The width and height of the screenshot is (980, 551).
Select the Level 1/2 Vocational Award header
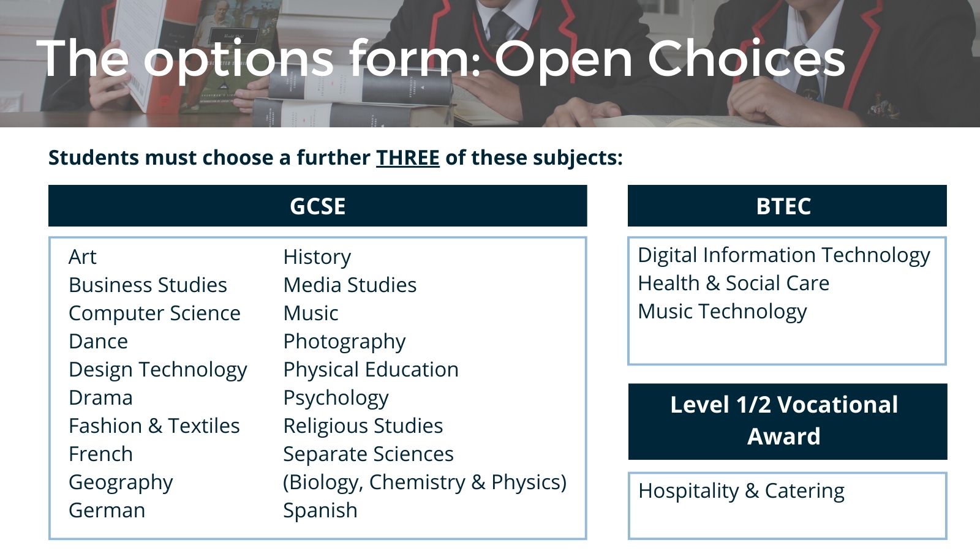(x=788, y=421)
